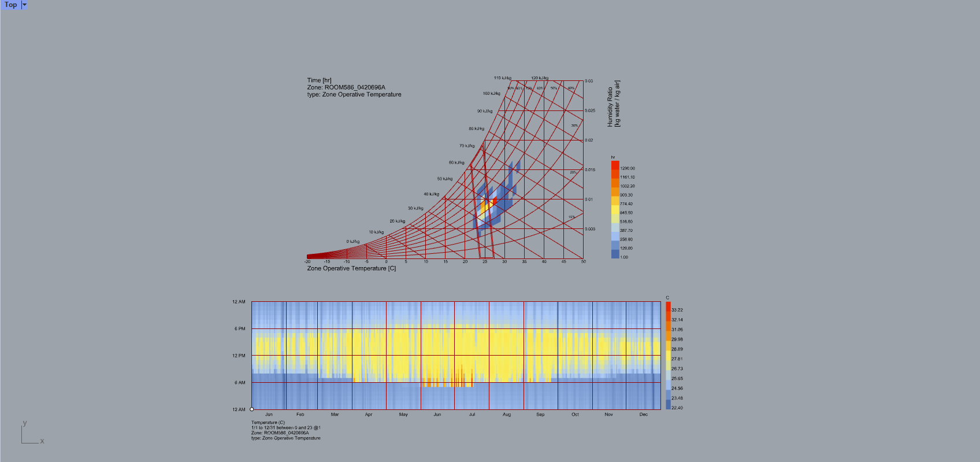Select the 'Mar' month label under the heatmap
Viewport: 980px width, 462px height.
click(x=335, y=415)
